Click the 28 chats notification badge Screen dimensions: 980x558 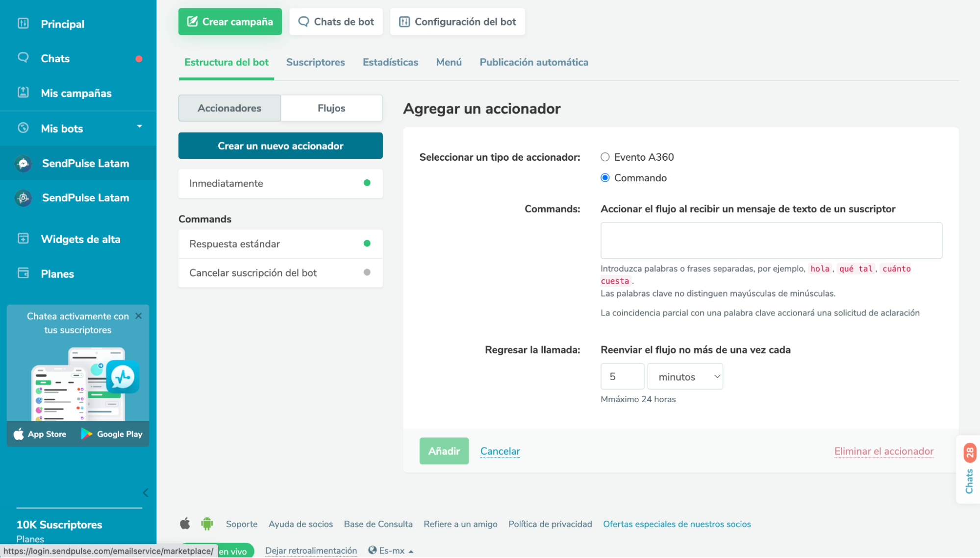pyautogui.click(x=970, y=453)
